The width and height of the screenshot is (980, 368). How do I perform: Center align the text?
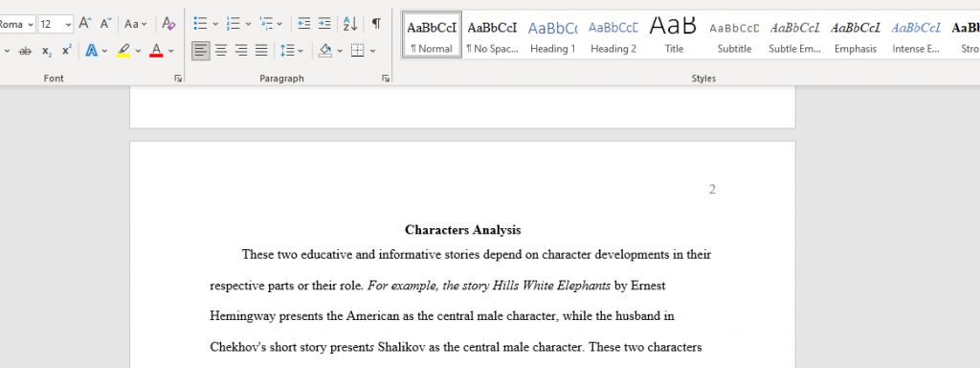click(x=221, y=51)
